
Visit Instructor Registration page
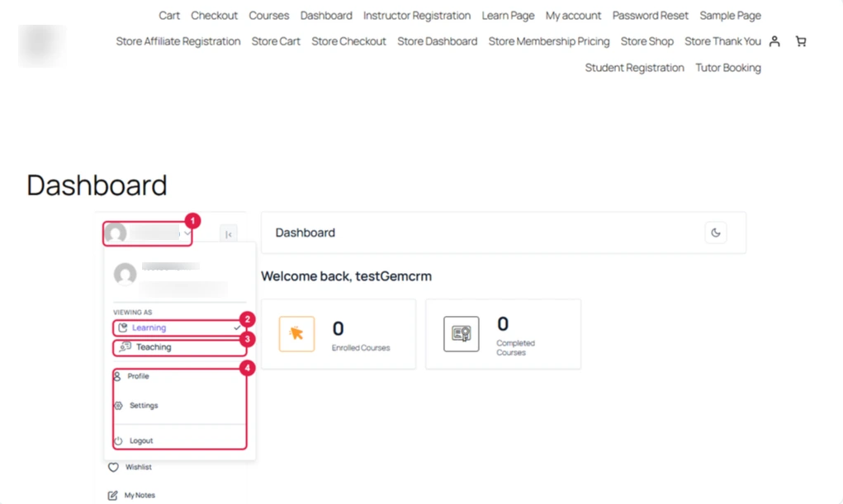pos(417,16)
